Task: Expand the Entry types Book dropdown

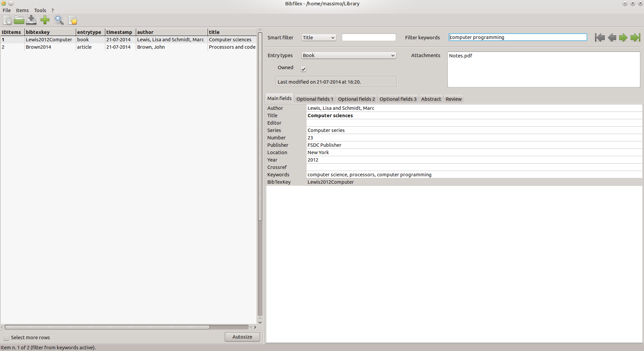Action: coord(348,55)
